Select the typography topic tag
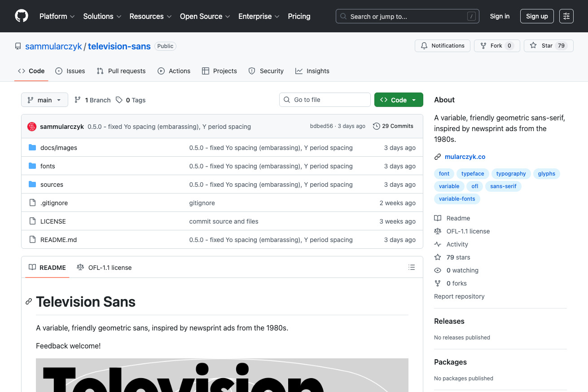Screen dimensions: 588x392 tap(511, 174)
